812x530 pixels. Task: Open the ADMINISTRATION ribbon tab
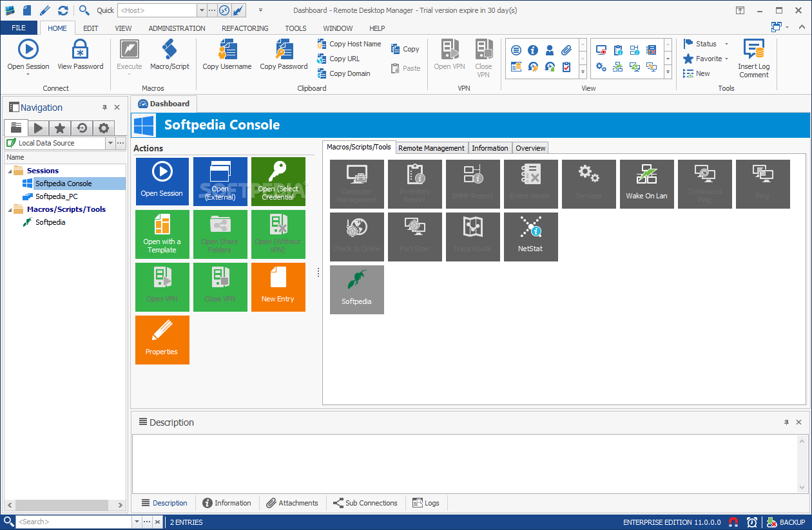tap(176, 28)
